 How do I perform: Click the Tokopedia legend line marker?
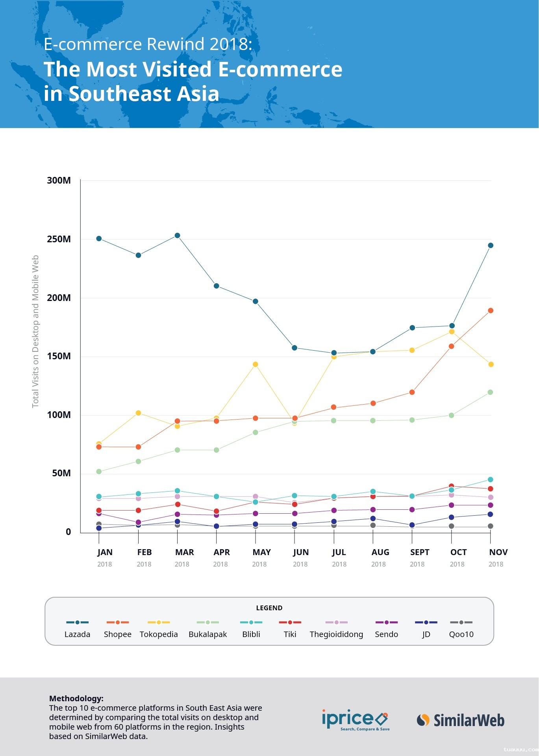point(159,622)
